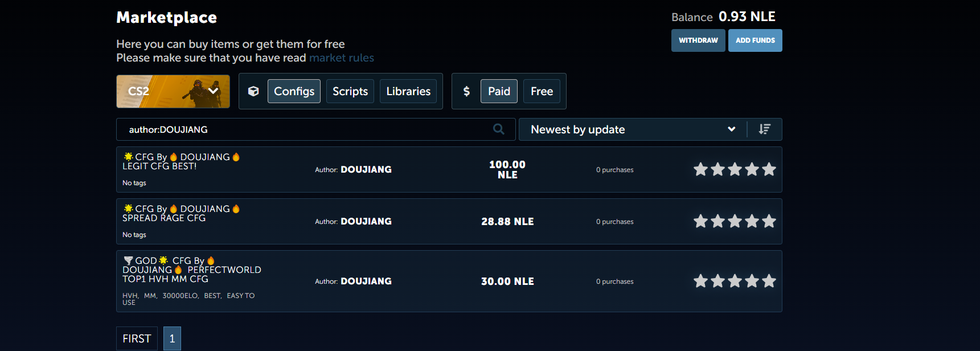Image resolution: width=980 pixels, height=351 pixels.
Task: Click the dollar sign price icon
Action: tap(466, 91)
